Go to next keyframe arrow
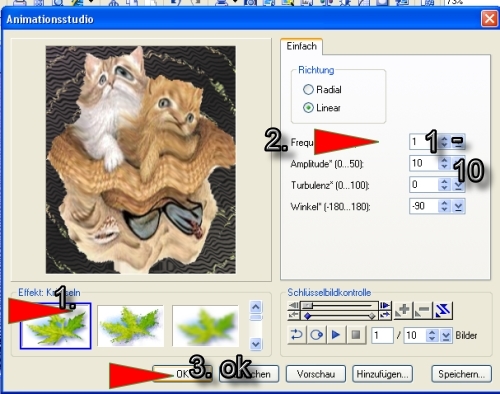The width and height of the screenshot is (500, 394). pos(385,315)
